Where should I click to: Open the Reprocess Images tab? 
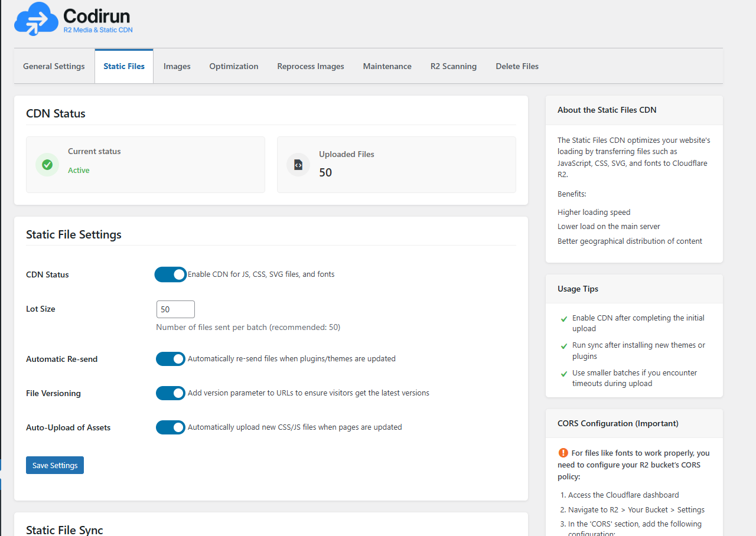coord(311,66)
